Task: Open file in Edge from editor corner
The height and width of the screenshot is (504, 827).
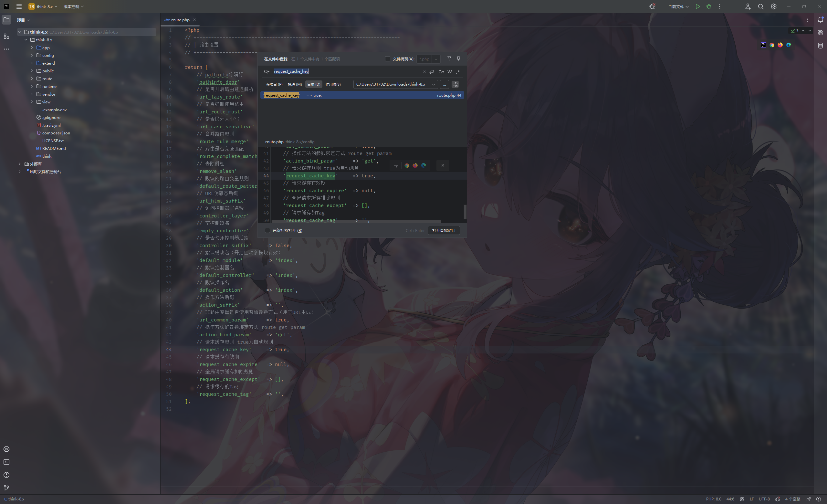Action: (x=789, y=45)
